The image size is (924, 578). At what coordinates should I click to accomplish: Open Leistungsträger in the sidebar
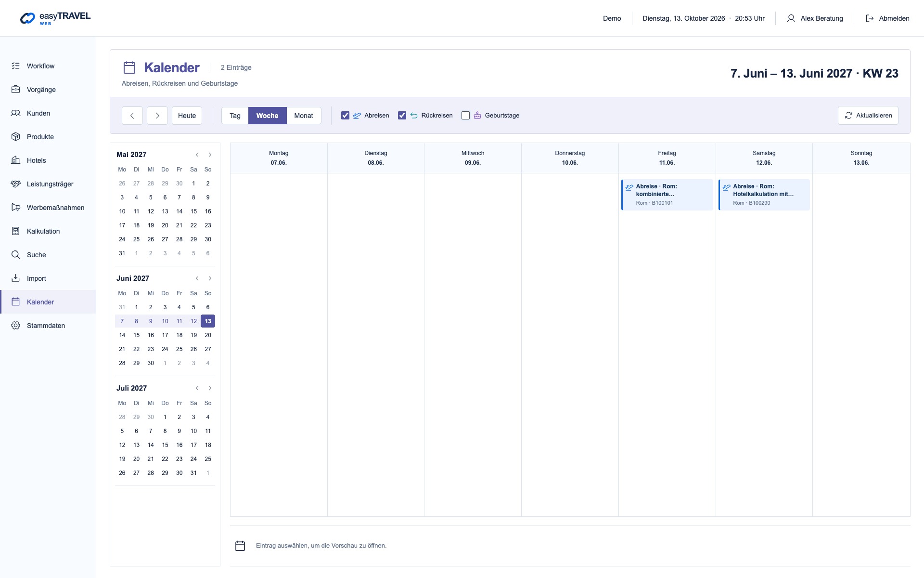coord(48,184)
